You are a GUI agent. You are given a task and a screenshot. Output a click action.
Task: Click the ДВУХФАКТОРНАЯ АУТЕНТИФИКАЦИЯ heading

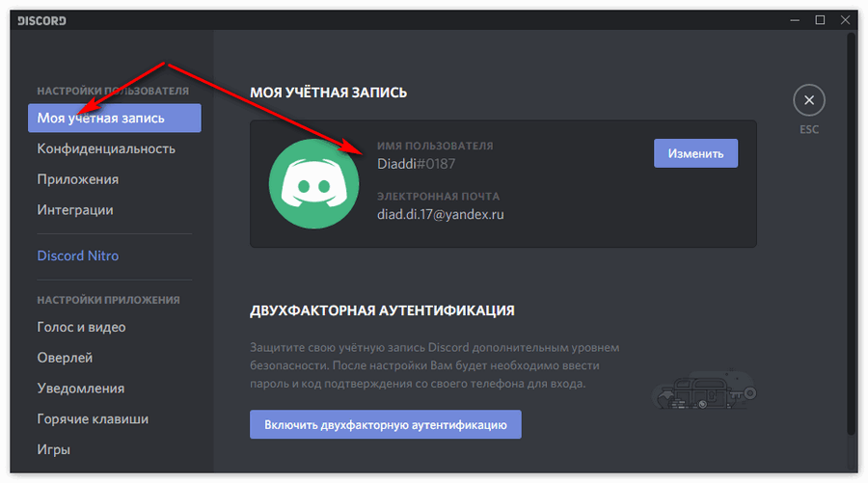(382, 310)
